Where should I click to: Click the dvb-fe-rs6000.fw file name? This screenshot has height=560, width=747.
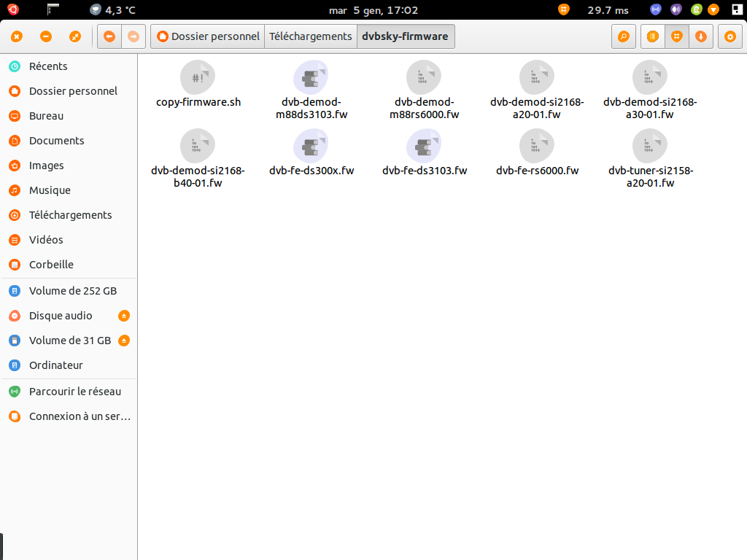click(538, 171)
